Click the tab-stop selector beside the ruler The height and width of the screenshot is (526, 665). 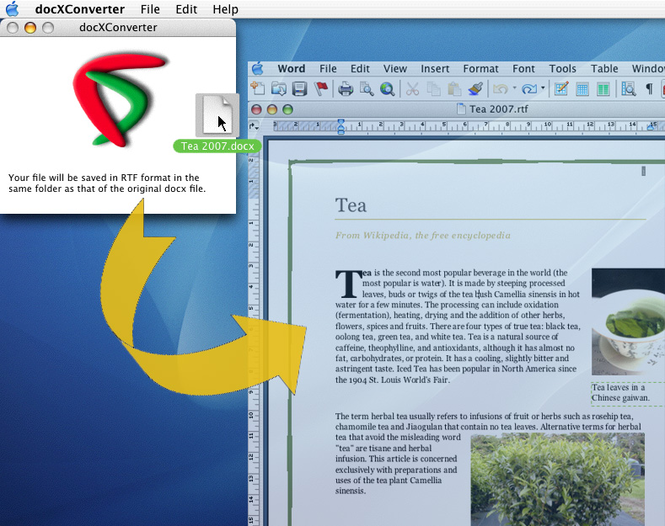(x=254, y=126)
